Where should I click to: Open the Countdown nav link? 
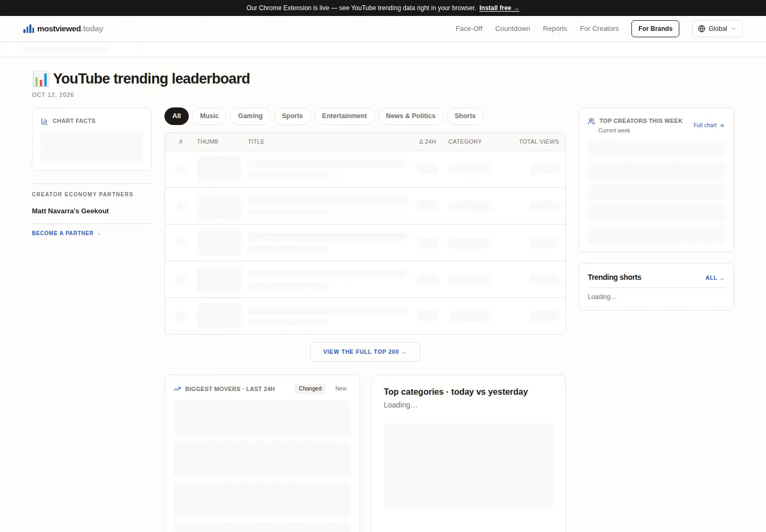(512, 29)
